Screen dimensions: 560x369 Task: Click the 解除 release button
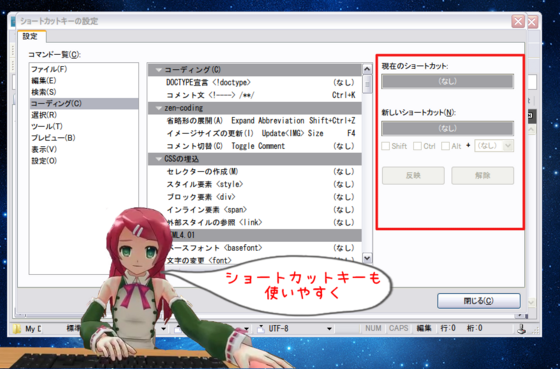(482, 175)
